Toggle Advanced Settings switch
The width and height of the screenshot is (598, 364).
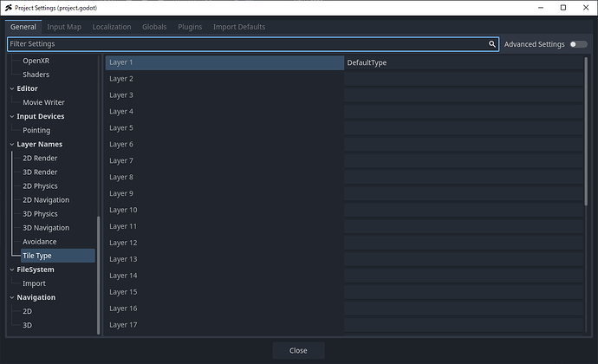(578, 44)
